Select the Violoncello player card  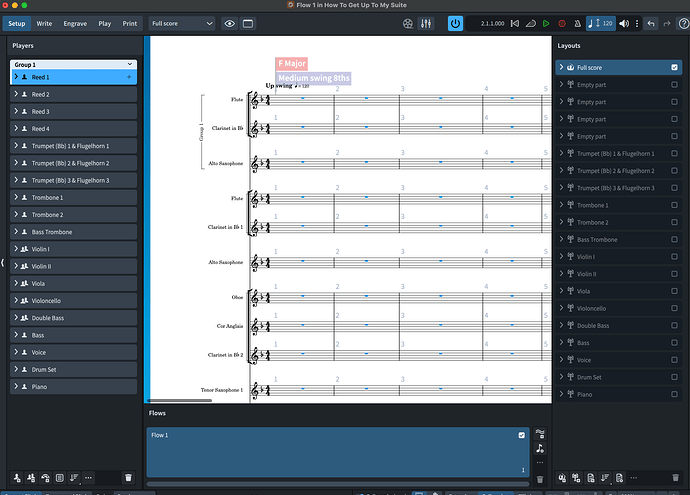73,301
